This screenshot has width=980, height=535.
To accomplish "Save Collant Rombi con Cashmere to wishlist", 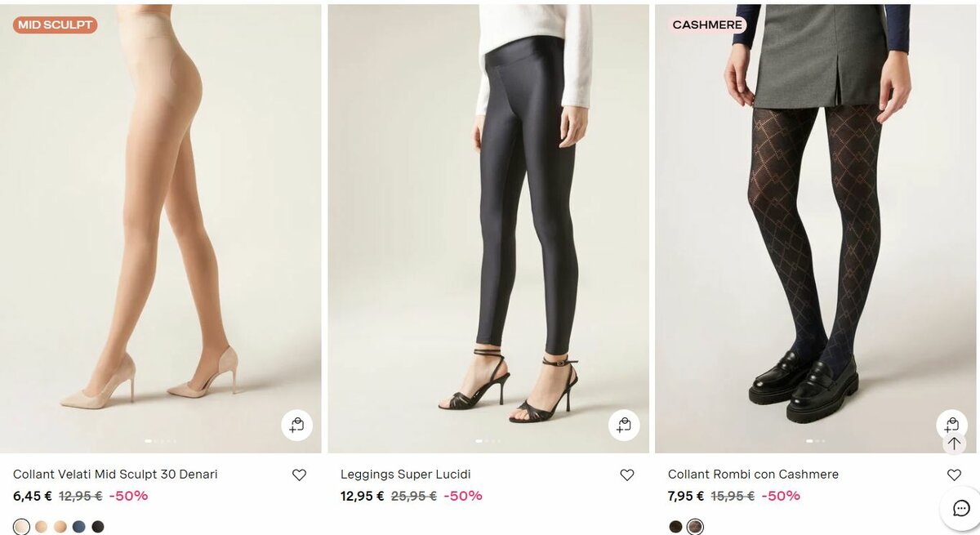I will click(x=954, y=475).
